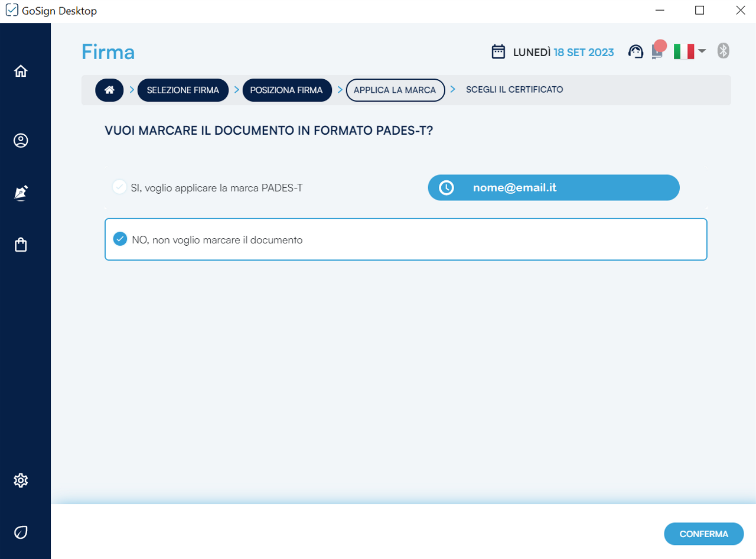This screenshot has height=559, width=756.
Task: Open settings gear in sidebar
Action: click(x=21, y=480)
